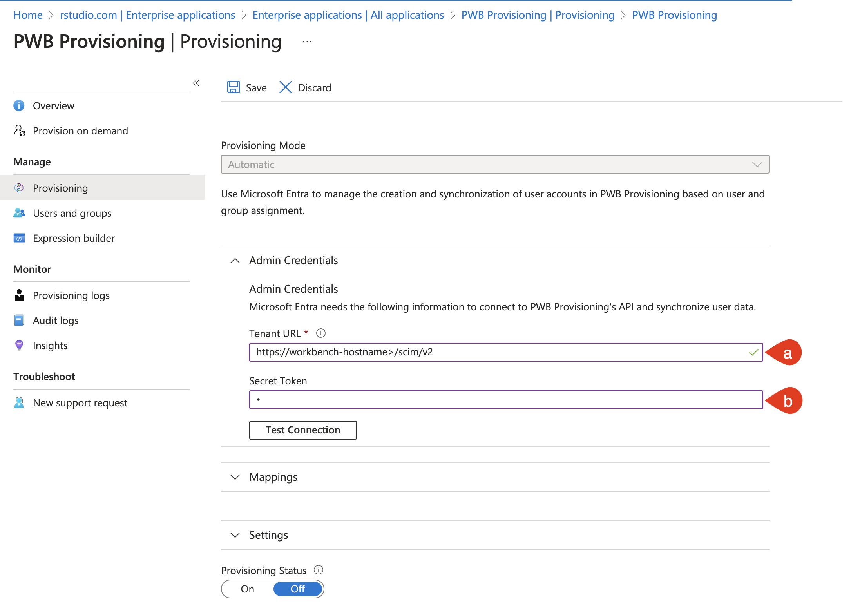Click the Overview info icon
Image resolution: width=851 pixels, height=616 pixels.
pyautogui.click(x=19, y=105)
